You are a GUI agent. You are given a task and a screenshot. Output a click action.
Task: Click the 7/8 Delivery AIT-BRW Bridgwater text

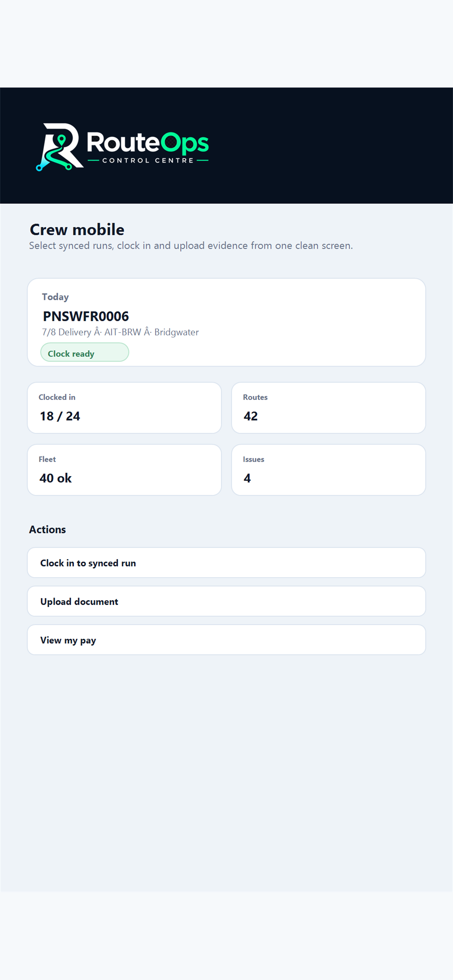click(x=120, y=332)
